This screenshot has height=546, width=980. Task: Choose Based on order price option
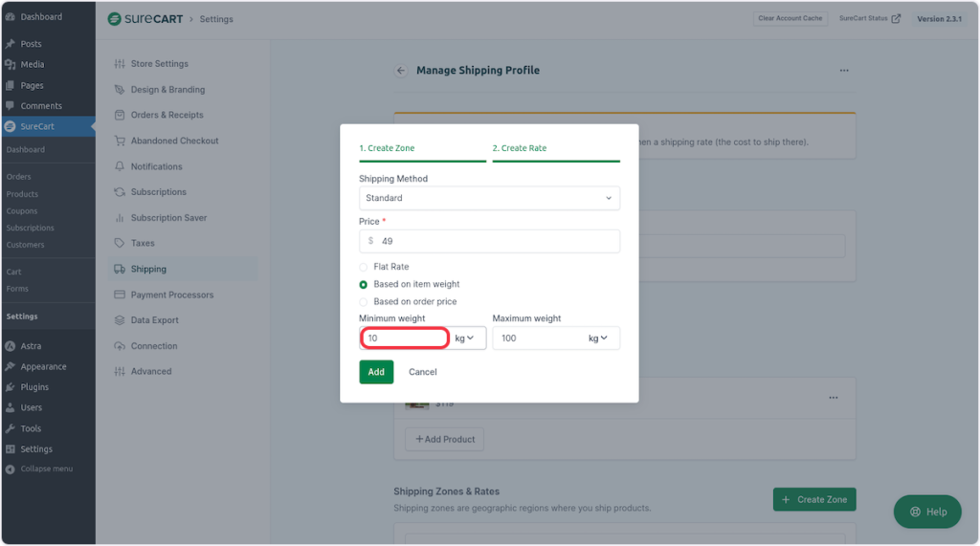tap(364, 302)
